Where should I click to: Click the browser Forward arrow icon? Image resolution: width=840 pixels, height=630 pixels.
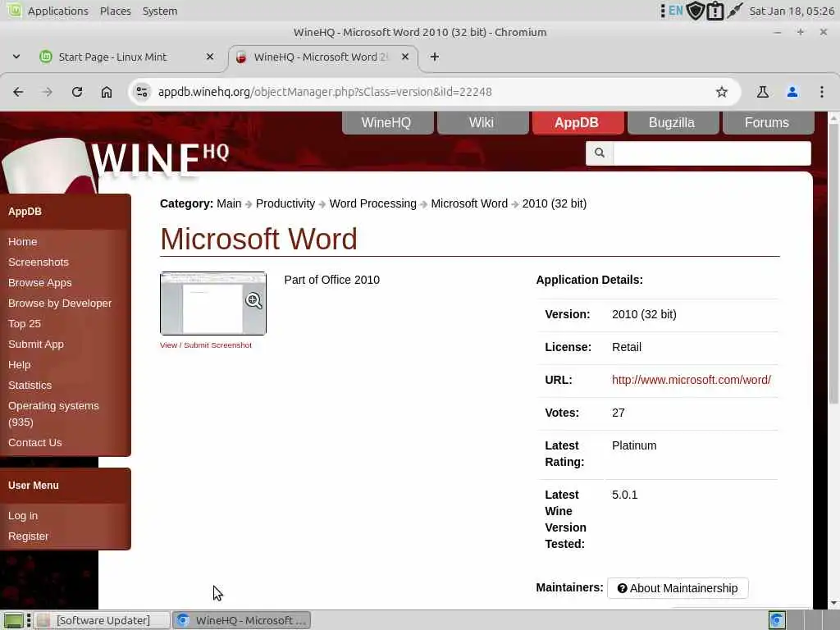pyautogui.click(x=47, y=92)
